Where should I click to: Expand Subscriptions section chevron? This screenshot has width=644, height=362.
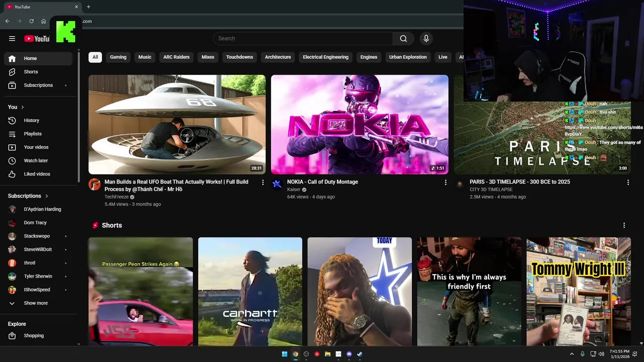pyautogui.click(x=47, y=196)
